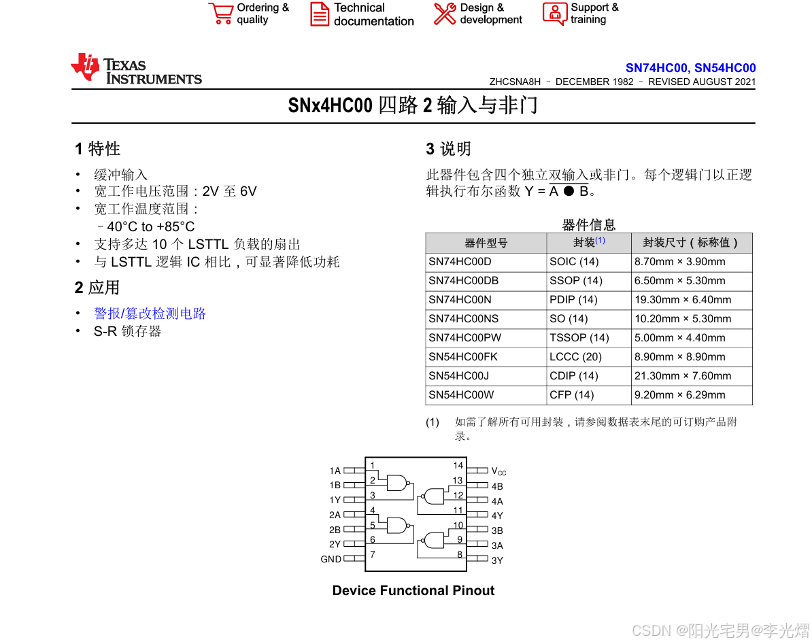
Task: Select the SN74HC00D table cell
Action: (x=486, y=262)
